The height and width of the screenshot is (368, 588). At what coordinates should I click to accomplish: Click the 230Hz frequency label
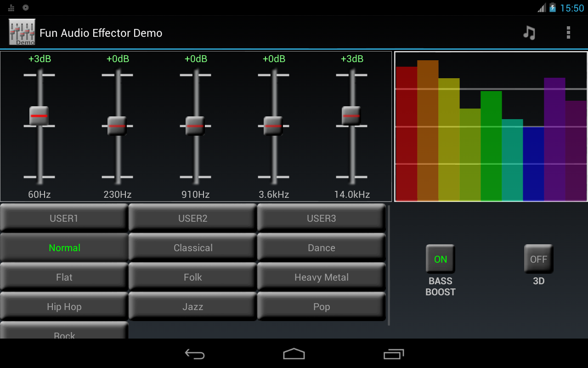tap(118, 195)
